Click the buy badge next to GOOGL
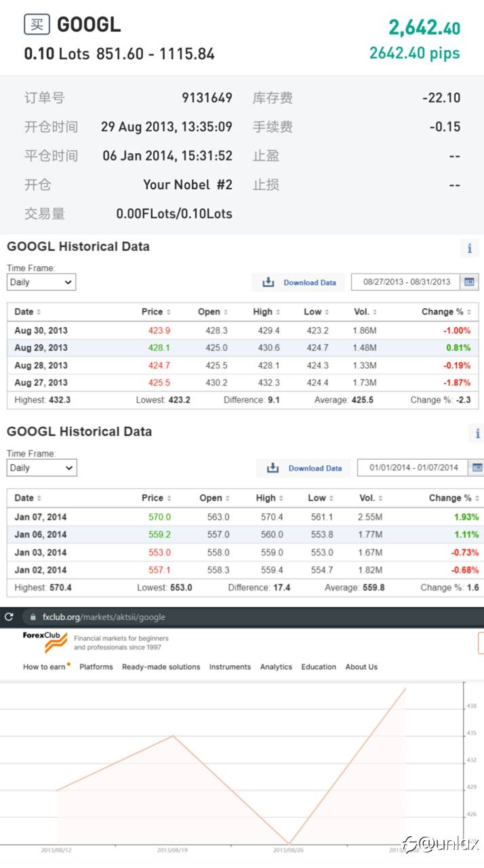 point(37,25)
